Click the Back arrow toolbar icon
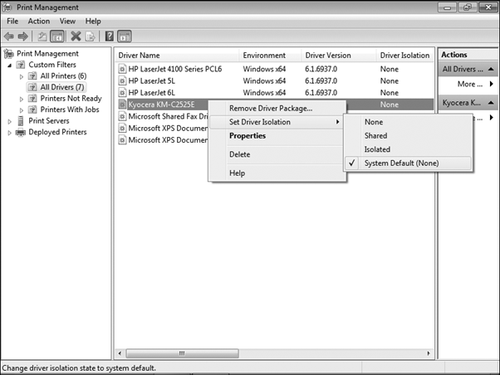 pos(9,36)
